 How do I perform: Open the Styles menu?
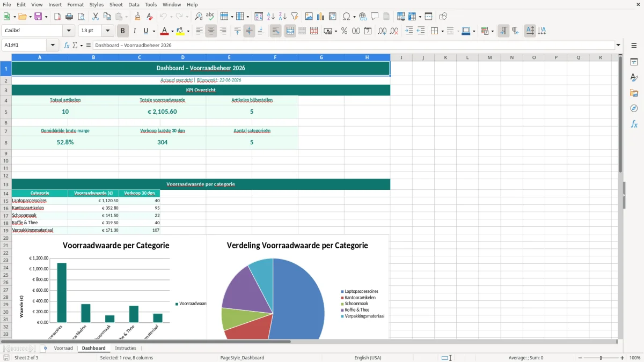click(x=97, y=4)
